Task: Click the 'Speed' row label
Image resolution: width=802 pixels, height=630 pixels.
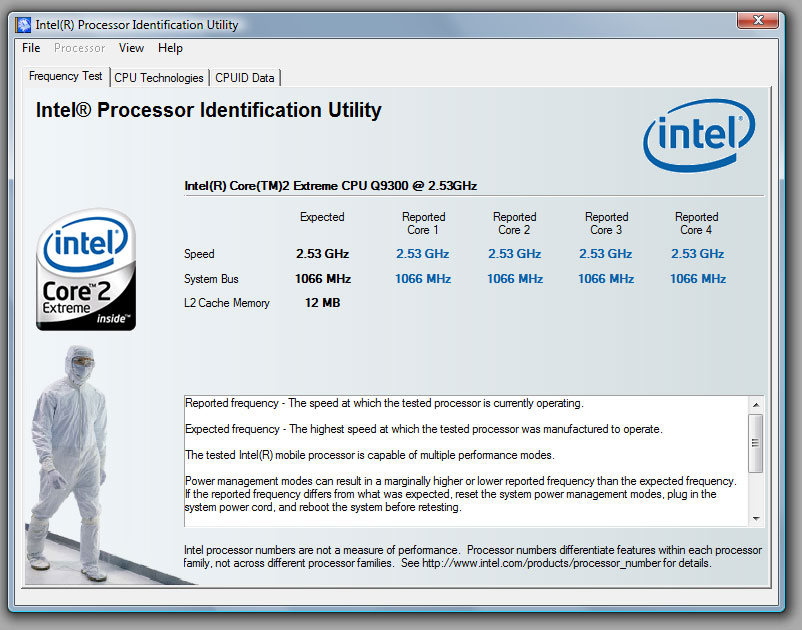Action: (199, 254)
